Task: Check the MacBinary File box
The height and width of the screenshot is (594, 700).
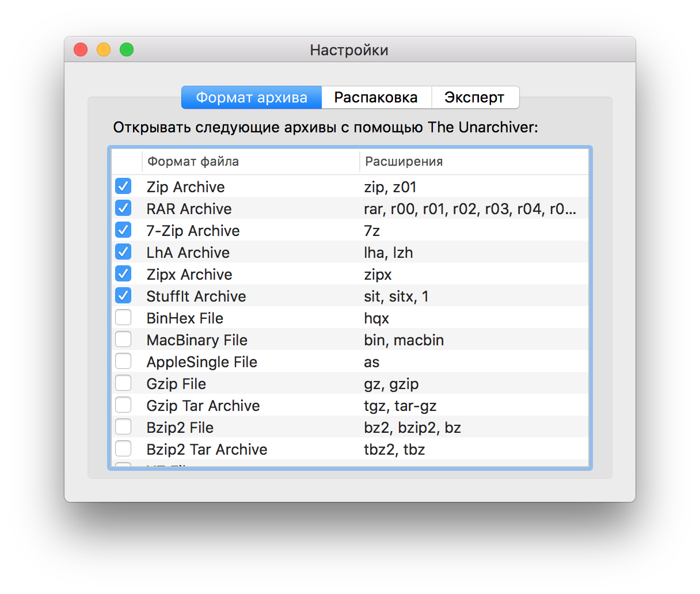Action: coord(123,340)
